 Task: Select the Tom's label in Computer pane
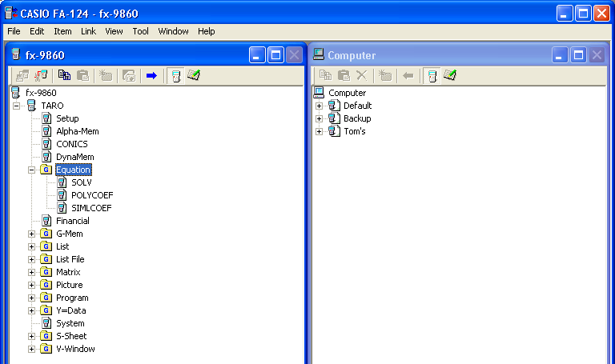tap(355, 131)
